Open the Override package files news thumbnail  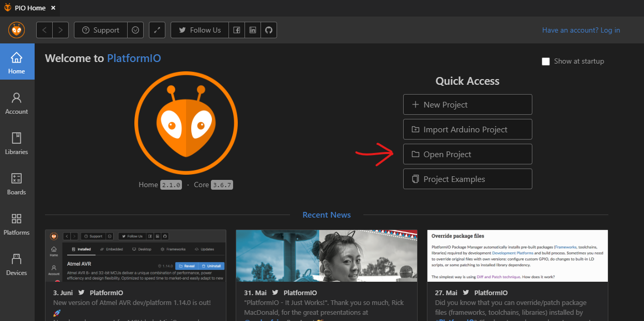click(x=518, y=256)
